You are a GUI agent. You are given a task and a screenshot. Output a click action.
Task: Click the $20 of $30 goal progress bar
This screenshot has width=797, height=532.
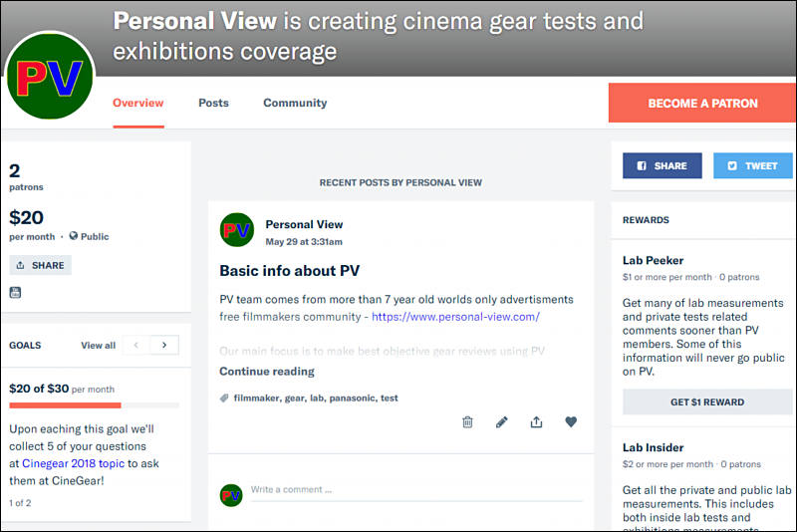(94, 404)
